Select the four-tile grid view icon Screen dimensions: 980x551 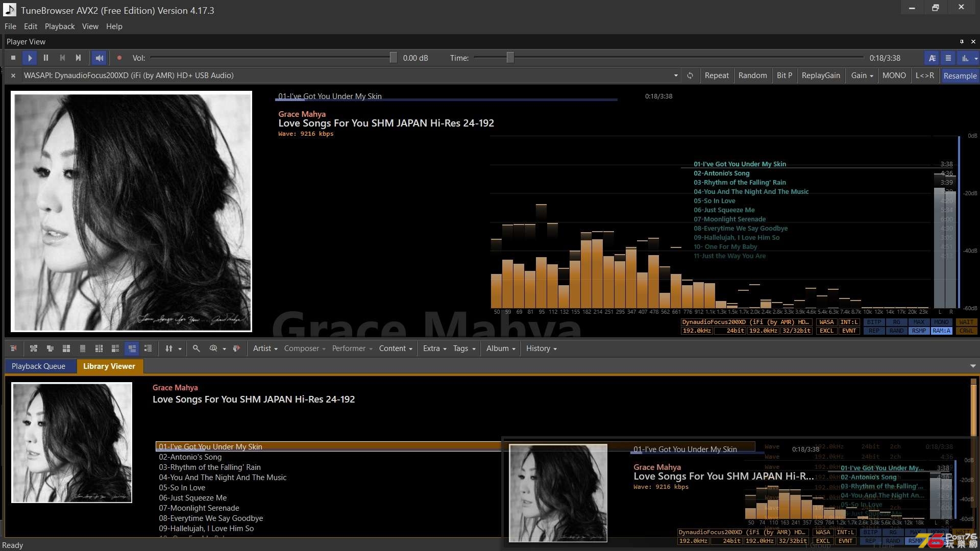point(66,348)
